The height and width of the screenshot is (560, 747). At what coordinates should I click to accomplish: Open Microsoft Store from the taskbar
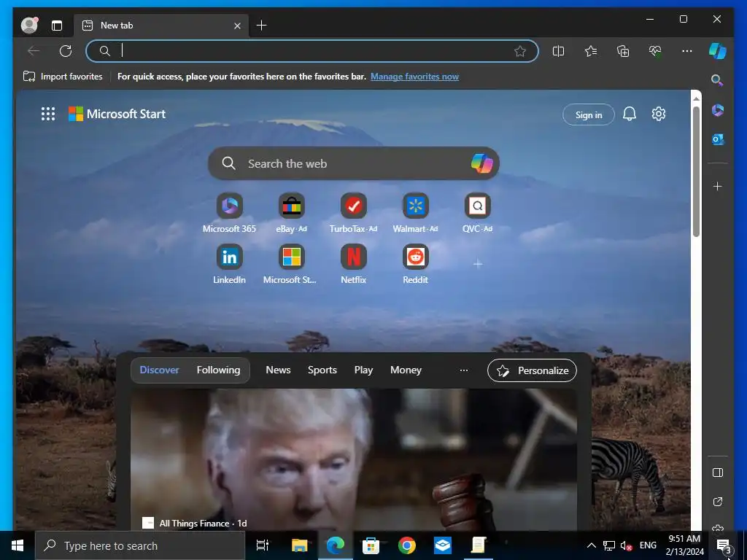pos(371,545)
